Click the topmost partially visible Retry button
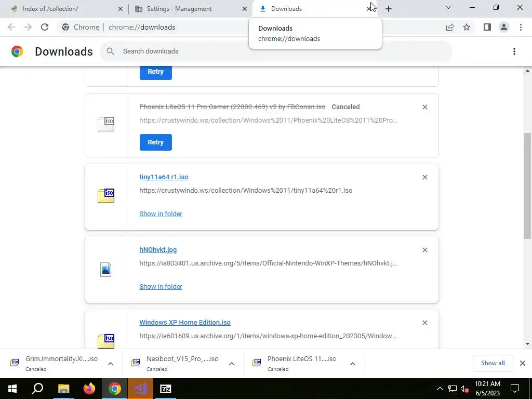Screen dimensions: 532x399 point(156,72)
